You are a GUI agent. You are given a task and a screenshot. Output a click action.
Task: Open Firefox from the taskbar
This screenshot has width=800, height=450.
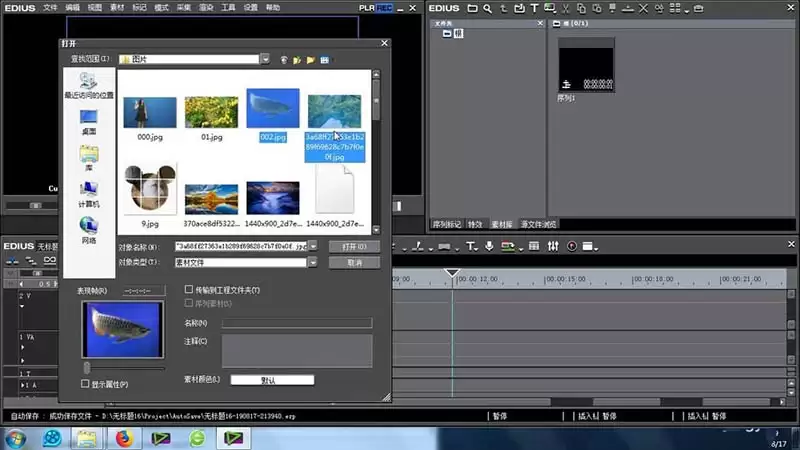point(124,438)
